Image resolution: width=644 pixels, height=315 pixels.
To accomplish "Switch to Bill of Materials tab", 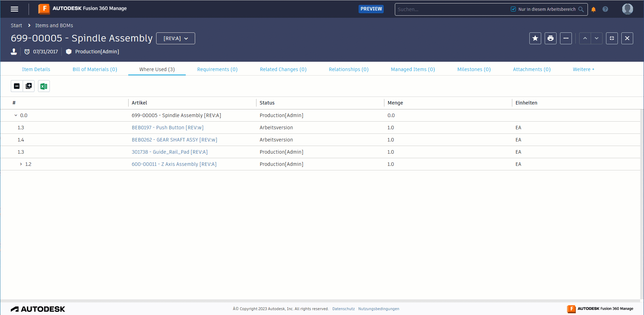I will click(x=95, y=69).
